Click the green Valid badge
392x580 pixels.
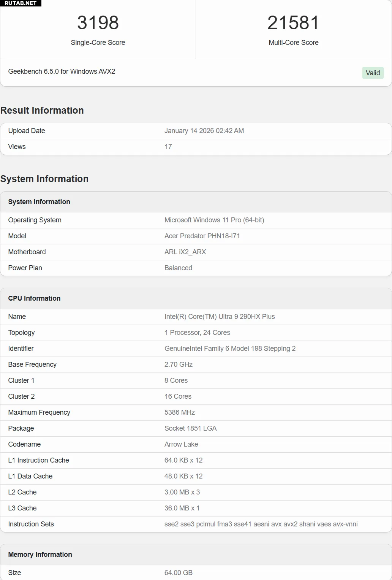coord(373,73)
